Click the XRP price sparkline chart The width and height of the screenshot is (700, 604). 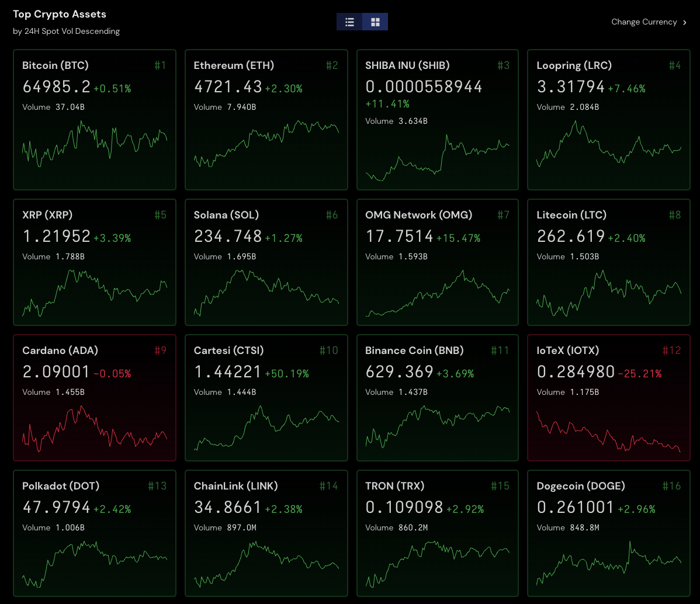(x=95, y=293)
